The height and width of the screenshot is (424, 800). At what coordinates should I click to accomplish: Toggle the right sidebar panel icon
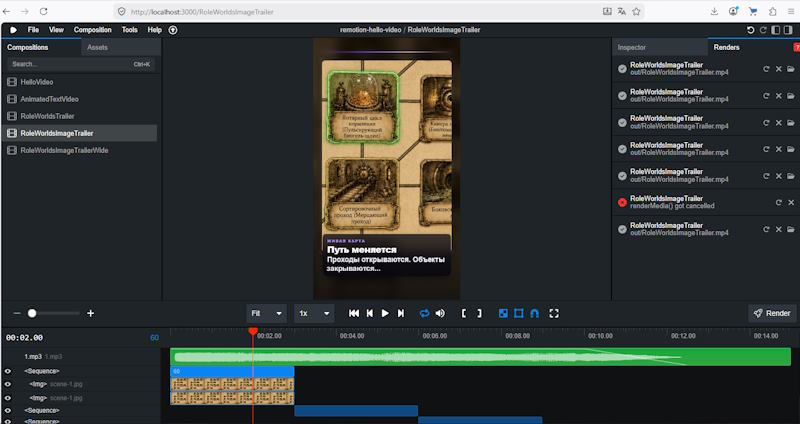click(788, 30)
